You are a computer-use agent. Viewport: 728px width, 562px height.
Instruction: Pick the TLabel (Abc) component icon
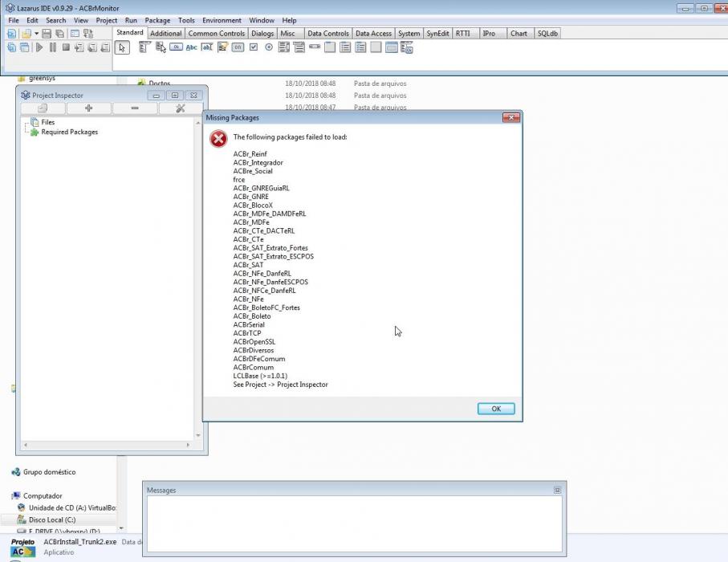click(191, 47)
